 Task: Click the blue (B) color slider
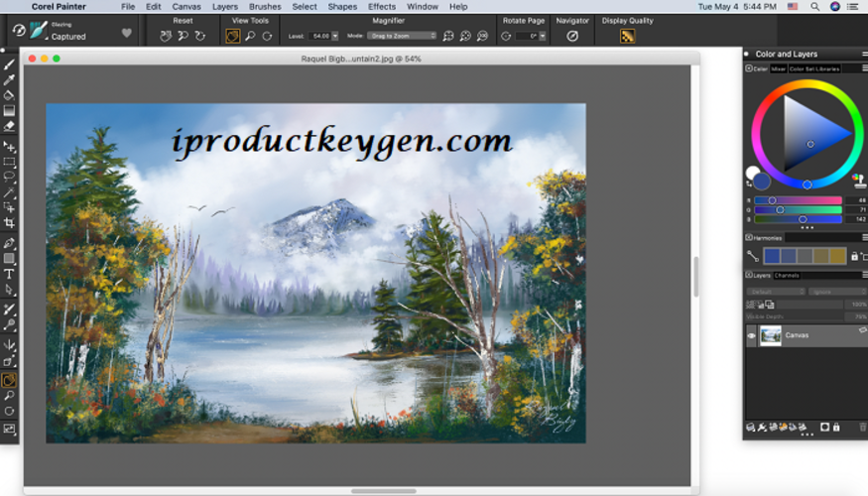(x=798, y=219)
